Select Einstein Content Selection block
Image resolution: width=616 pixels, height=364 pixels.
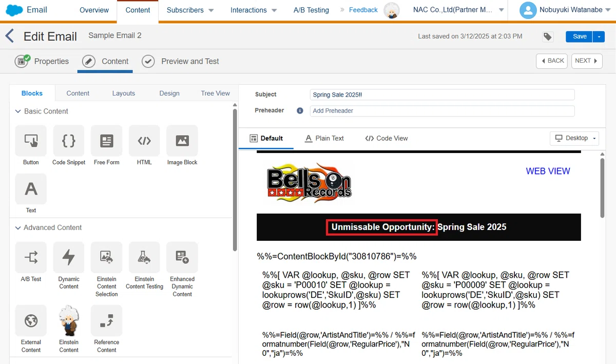pyautogui.click(x=107, y=270)
